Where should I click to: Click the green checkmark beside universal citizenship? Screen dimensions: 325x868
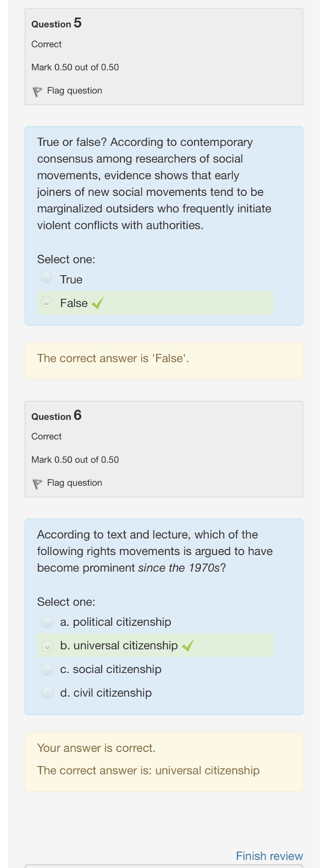[x=188, y=645]
